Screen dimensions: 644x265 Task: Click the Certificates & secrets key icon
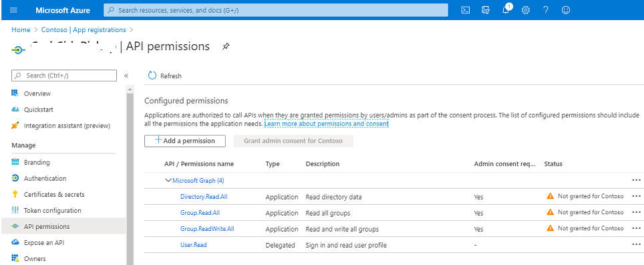pyautogui.click(x=15, y=194)
